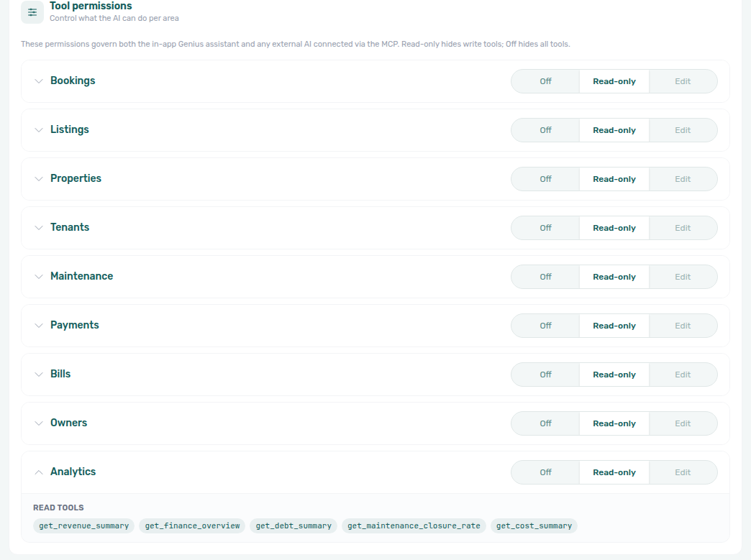
Task: Set Bookings permission to Off
Action: 545,81
